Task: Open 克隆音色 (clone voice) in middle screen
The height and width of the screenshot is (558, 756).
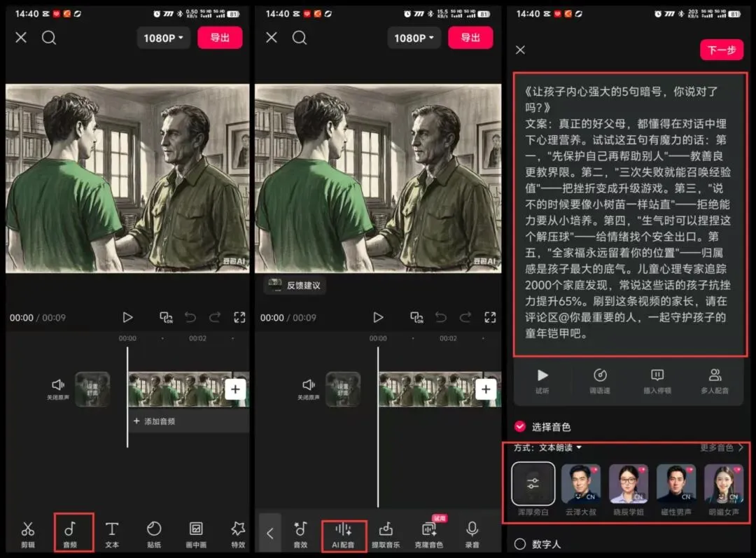Action: 428,534
